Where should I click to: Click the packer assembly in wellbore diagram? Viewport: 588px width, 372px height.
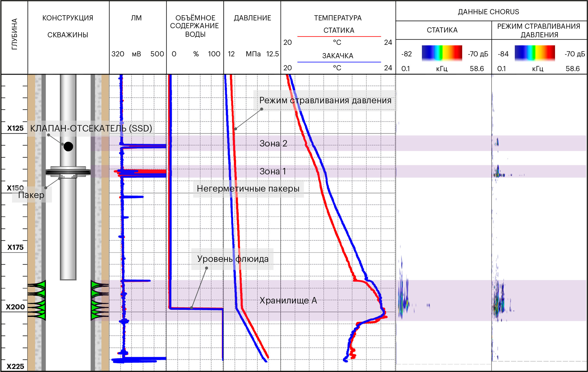[68, 172]
